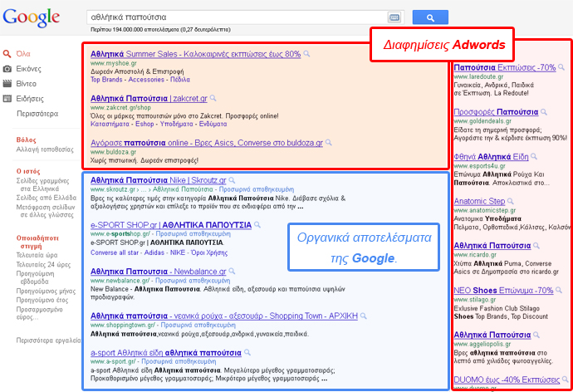Click the film icon beside Βίντεο
Image resolution: width=573 pixels, height=392 pixels.
[7, 84]
